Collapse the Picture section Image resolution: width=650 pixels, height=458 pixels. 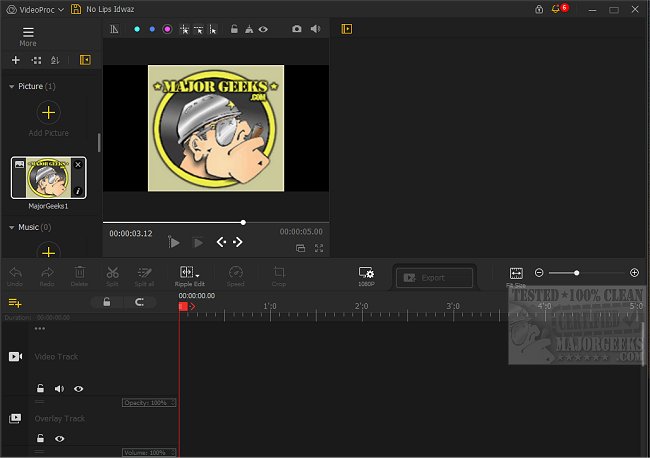click(x=12, y=87)
